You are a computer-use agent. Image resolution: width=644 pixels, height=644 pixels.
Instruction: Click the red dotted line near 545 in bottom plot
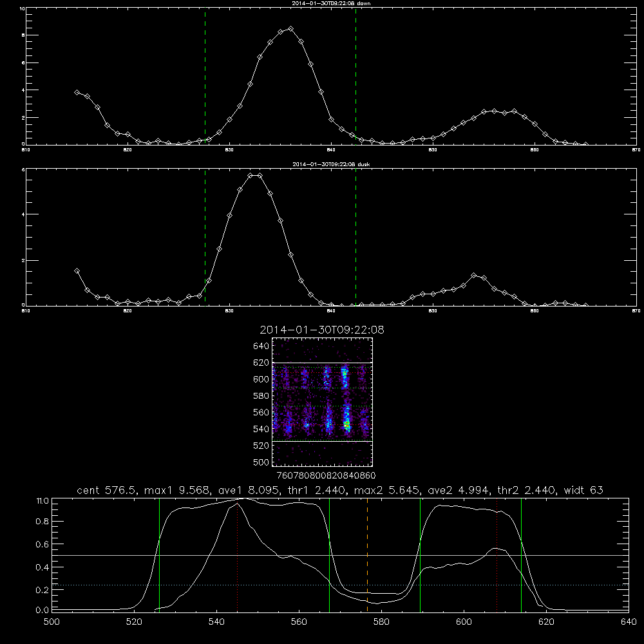click(x=238, y=554)
